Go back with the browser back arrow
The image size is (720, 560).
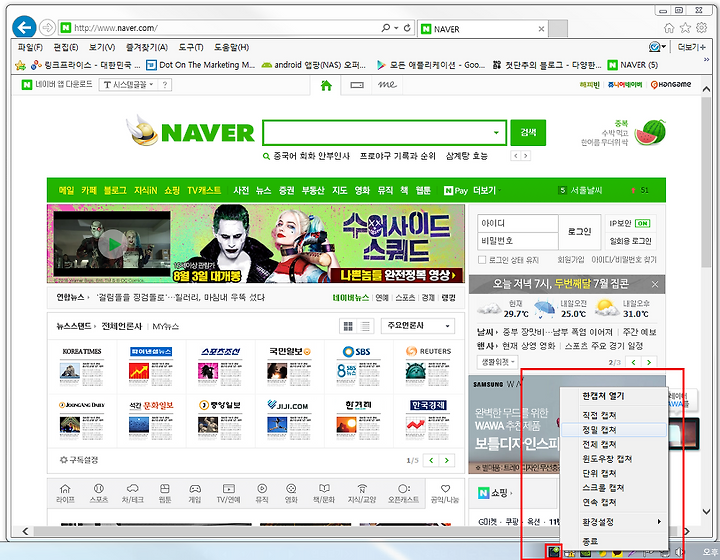(x=24, y=28)
